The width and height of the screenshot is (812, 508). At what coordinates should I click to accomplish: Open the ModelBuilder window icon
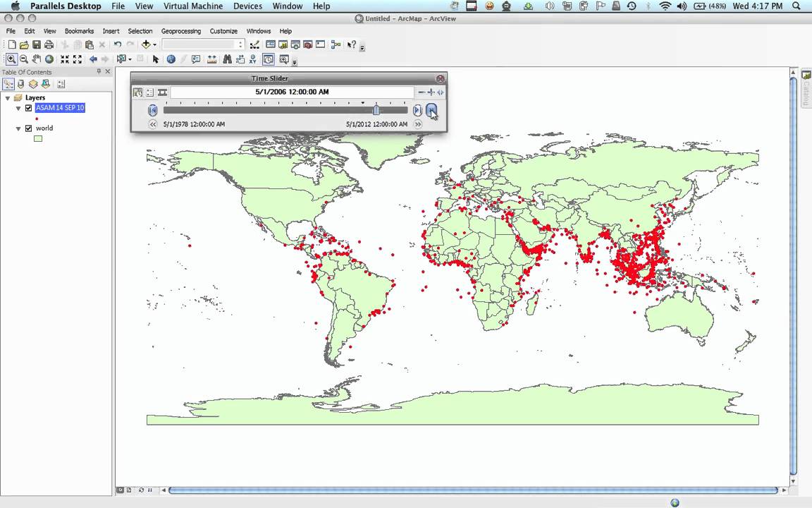pyautogui.click(x=336, y=44)
